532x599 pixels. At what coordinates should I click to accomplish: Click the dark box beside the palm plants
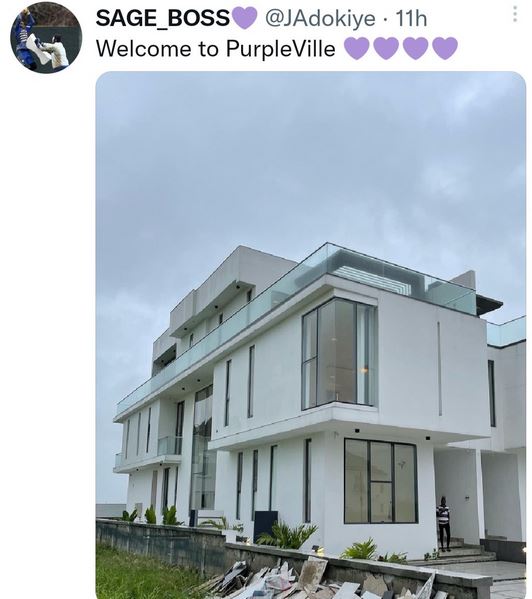point(265,526)
